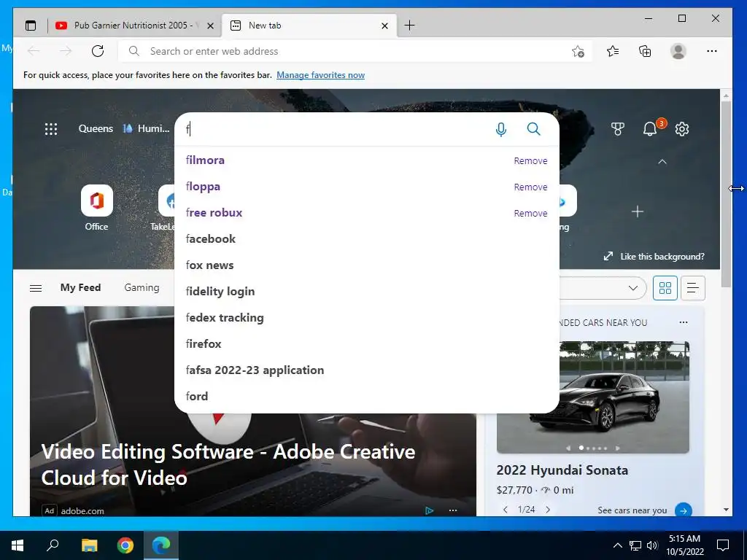The height and width of the screenshot is (560, 747).
Task: Open a new browser tab
Action: pyautogui.click(x=409, y=26)
